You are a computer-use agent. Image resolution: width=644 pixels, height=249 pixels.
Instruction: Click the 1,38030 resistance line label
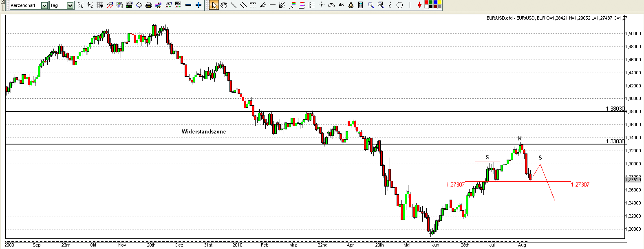coord(615,109)
